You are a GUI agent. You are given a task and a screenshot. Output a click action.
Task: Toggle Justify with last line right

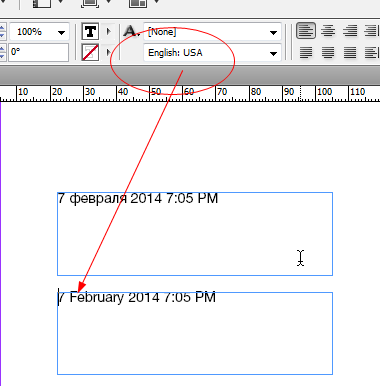350,52
